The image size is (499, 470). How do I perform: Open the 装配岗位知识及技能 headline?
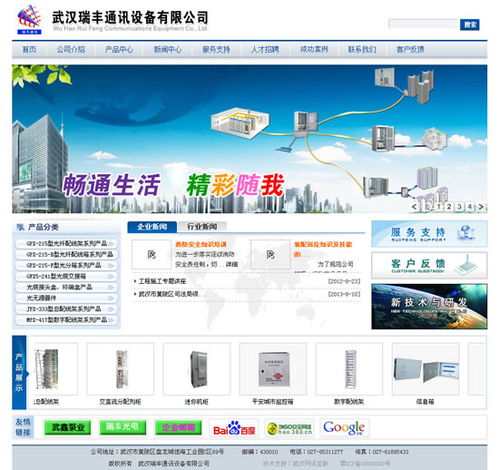click(323, 249)
